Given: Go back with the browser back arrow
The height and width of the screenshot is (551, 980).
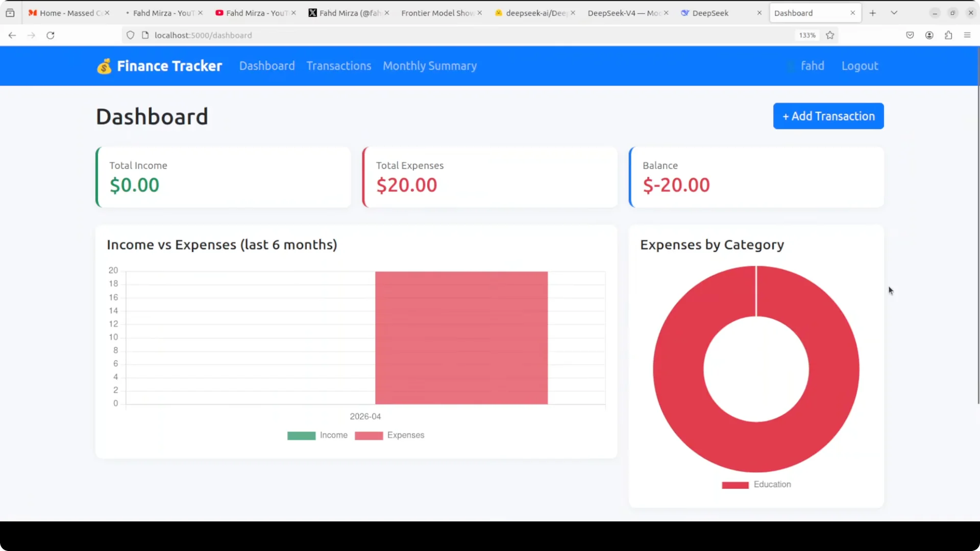Looking at the screenshot, I should point(12,35).
